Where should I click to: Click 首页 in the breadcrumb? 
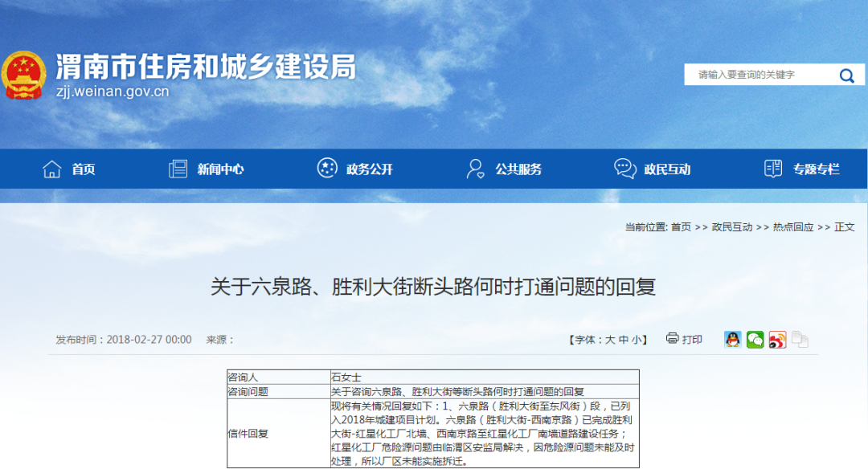[x=681, y=227]
